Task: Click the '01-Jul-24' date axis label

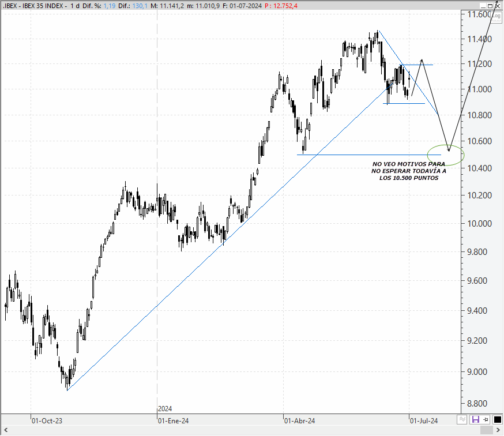Action: click(x=424, y=421)
